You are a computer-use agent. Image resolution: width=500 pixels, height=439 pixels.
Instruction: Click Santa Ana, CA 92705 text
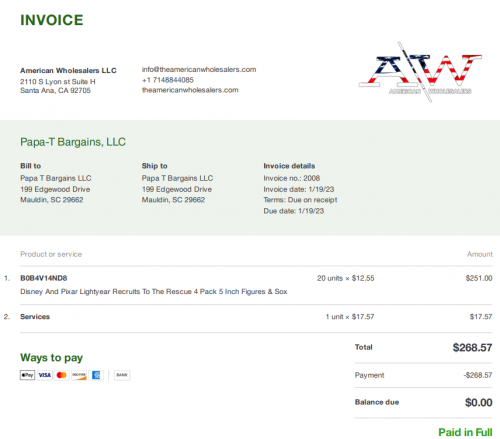click(55, 90)
